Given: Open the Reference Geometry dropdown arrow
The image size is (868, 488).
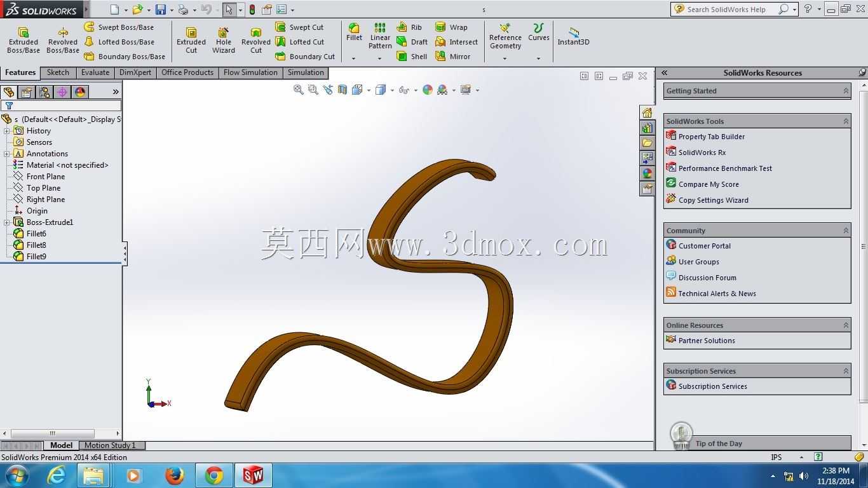Looking at the screenshot, I should [505, 58].
